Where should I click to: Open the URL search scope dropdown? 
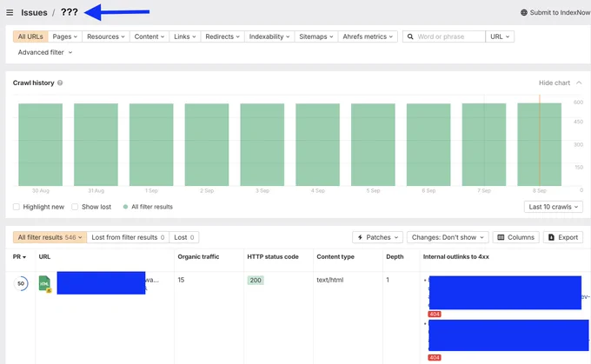(x=500, y=36)
